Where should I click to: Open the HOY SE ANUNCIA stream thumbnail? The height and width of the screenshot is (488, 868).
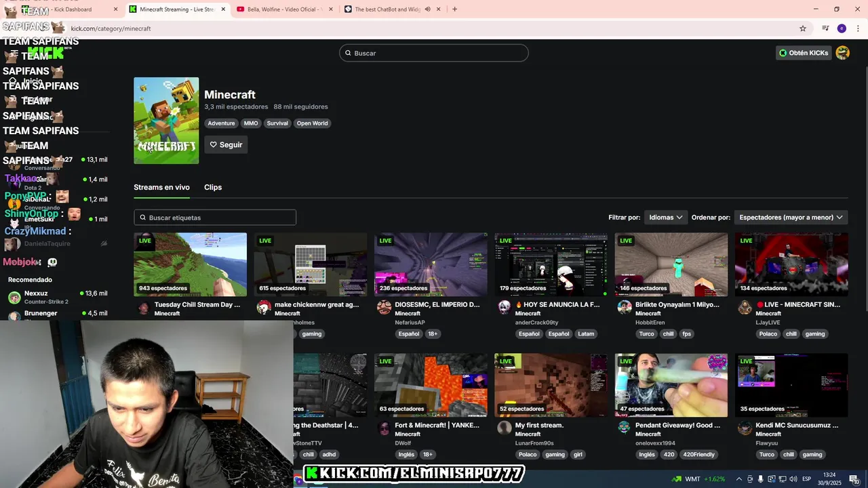coord(551,264)
